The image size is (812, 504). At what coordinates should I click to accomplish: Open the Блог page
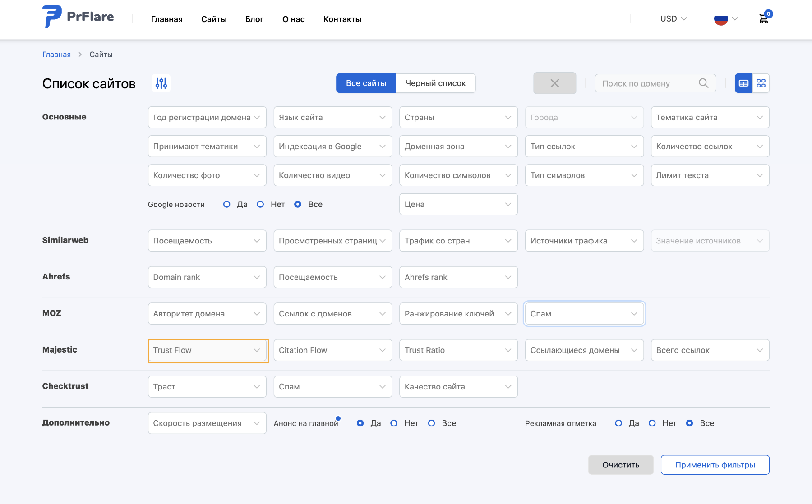(x=254, y=19)
